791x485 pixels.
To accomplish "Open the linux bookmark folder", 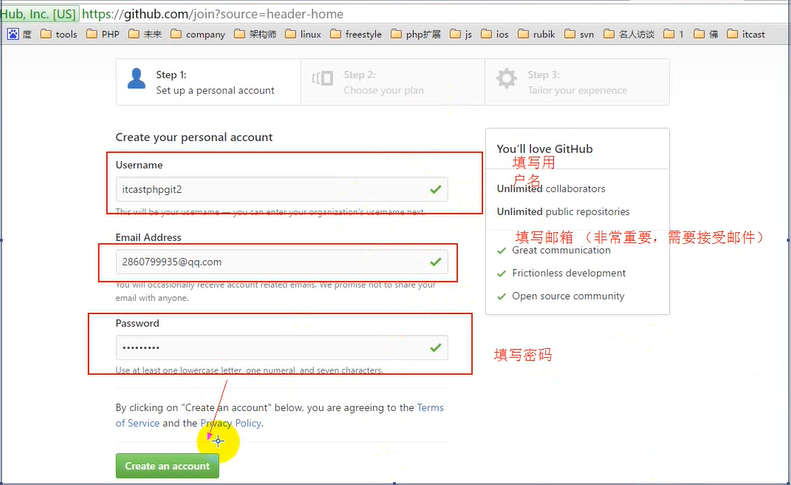I will [303, 34].
